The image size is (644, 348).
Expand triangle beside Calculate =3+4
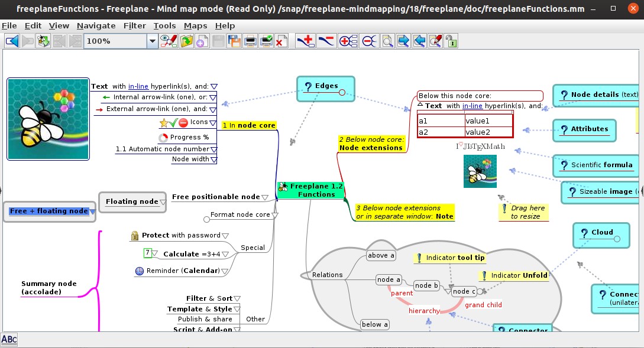point(225,255)
